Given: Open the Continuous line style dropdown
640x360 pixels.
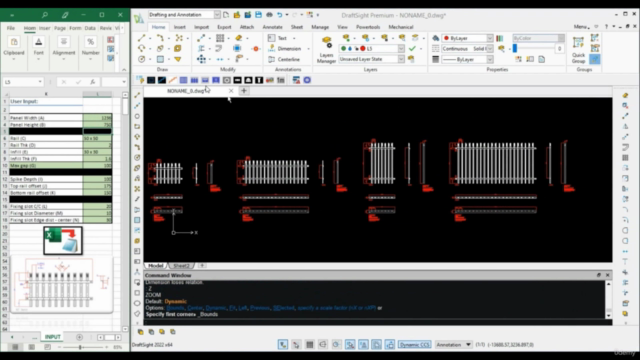Looking at the screenshot, I should (489, 49).
